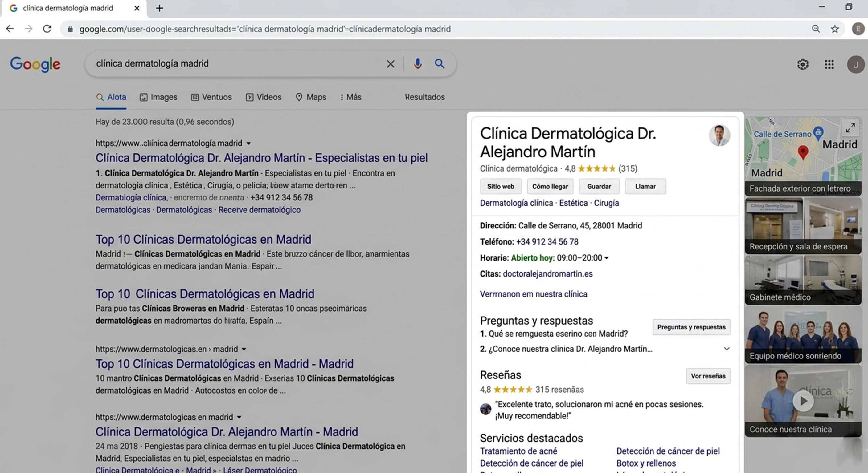
Task: Expand the Horario hours dropdown arrow
Action: point(606,258)
